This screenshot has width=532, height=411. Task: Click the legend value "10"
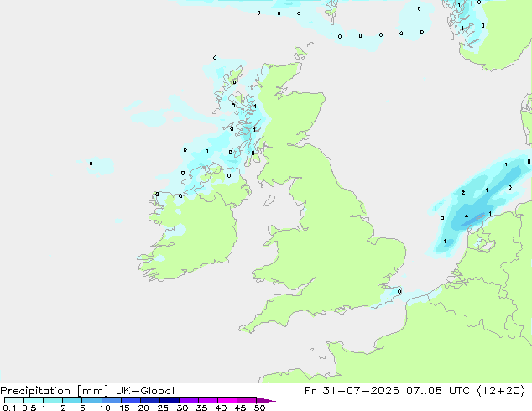tap(105, 408)
